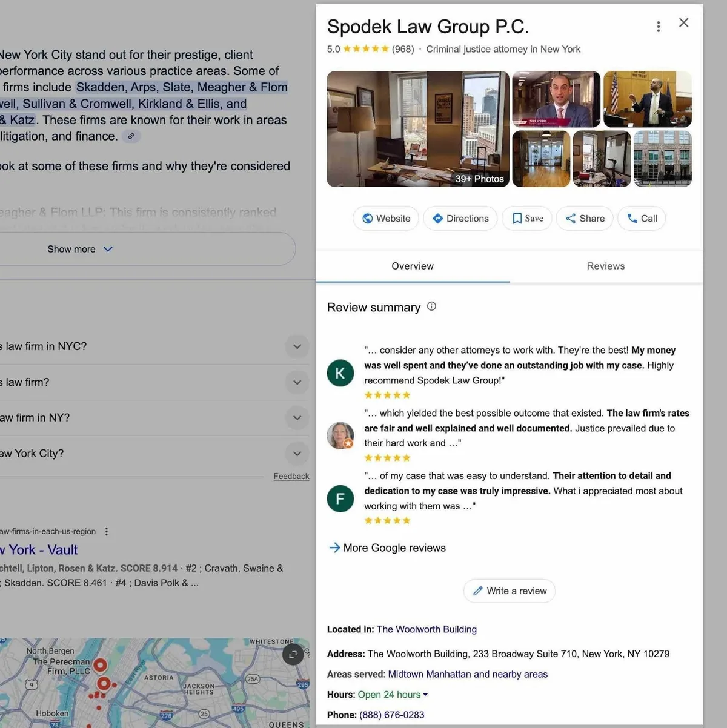Click highlighted 'Skadden, Arps, Slate, Meagher & Flom'

(182, 87)
